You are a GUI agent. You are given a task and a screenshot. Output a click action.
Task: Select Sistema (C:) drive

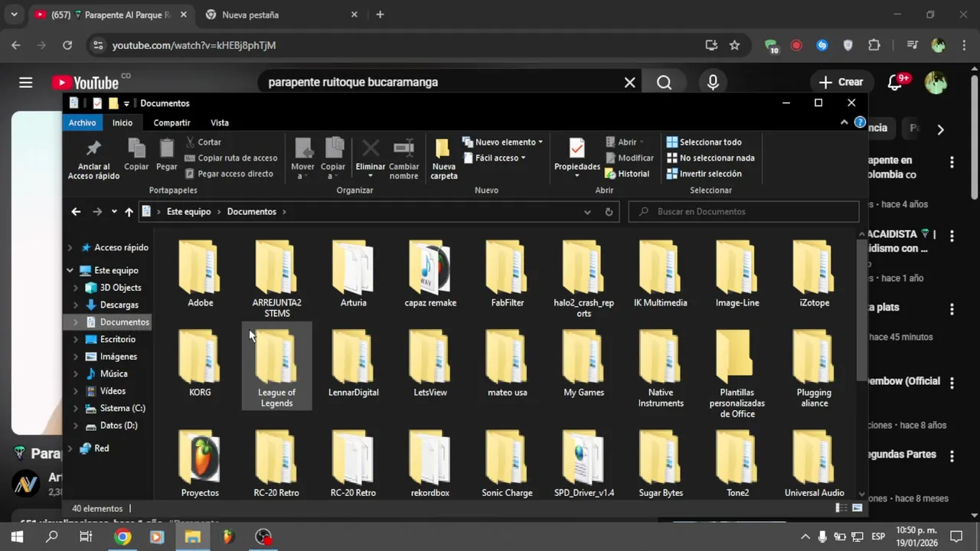[122, 408]
